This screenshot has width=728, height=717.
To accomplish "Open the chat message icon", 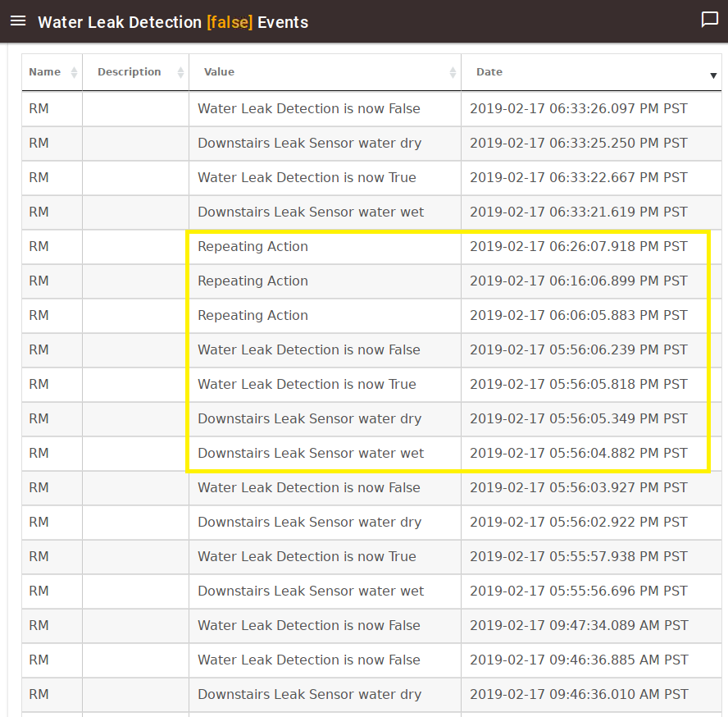I will tap(709, 20).
